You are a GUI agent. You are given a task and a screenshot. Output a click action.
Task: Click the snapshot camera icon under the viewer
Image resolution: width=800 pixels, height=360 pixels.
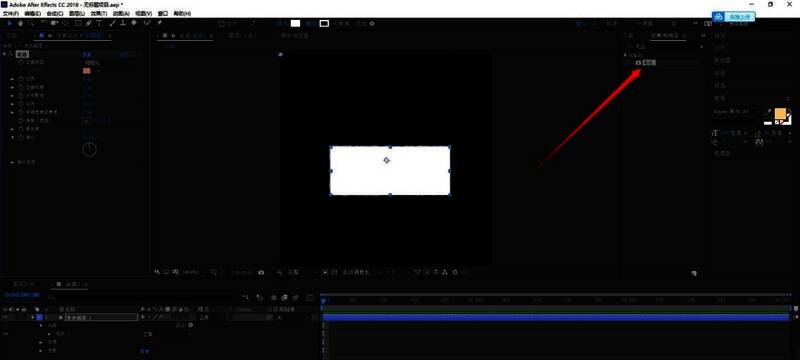click(261, 273)
